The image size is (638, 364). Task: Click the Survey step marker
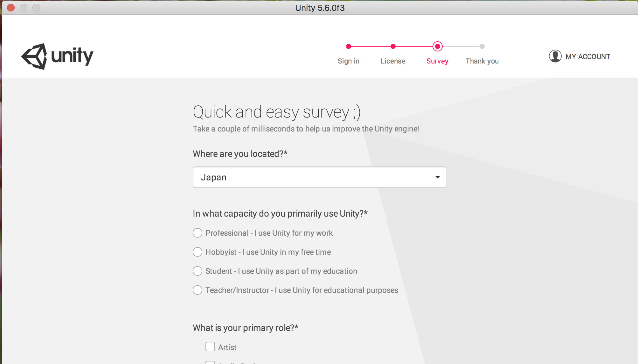click(438, 46)
